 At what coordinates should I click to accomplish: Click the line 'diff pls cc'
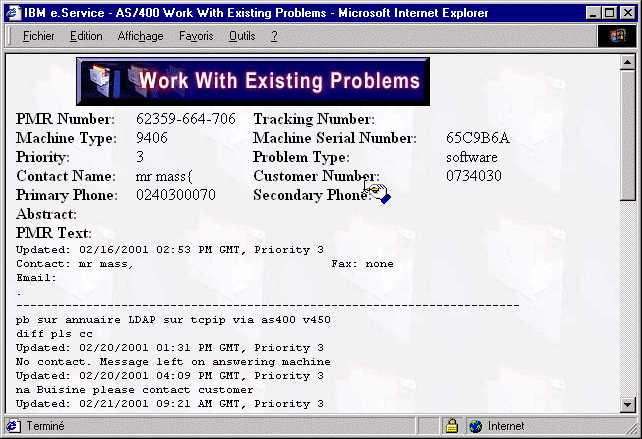tap(54, 334)
